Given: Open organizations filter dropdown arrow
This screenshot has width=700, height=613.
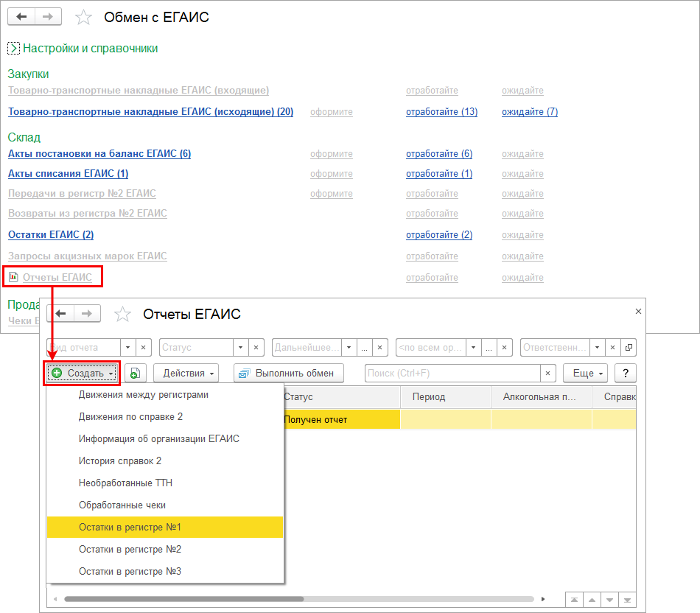Looking at the screenshot, I should (473, 347).
